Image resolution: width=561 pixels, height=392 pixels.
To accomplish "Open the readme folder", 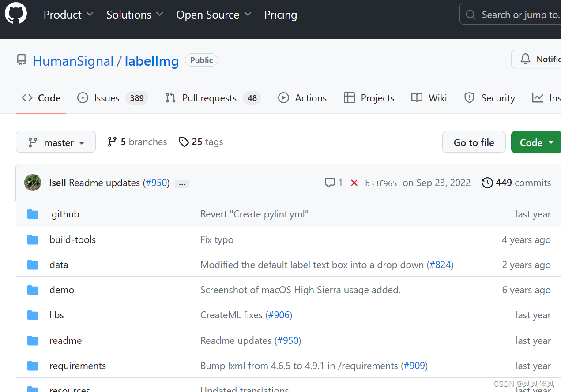I will click(66, 340).
